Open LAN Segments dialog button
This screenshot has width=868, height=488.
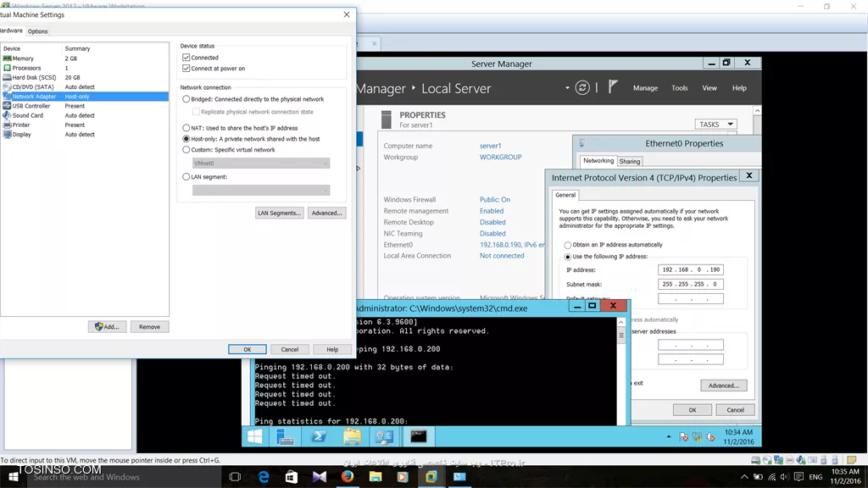(x=279, y=213)
